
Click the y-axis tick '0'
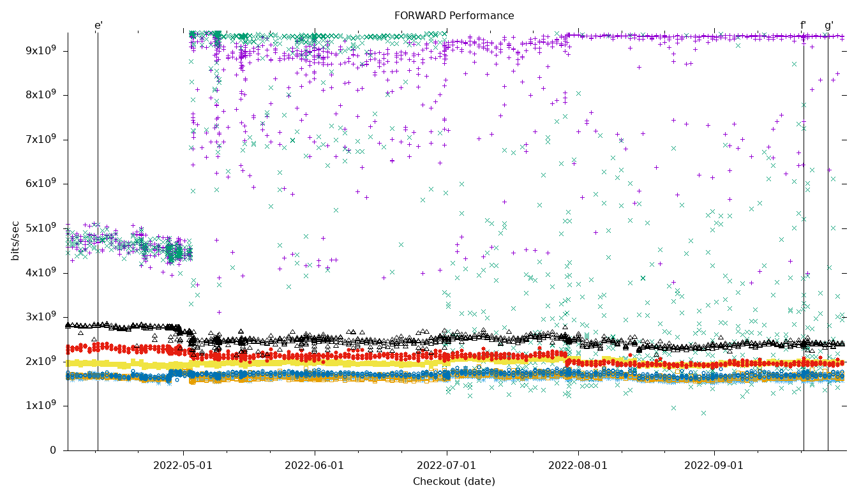[x=54, y=450]
